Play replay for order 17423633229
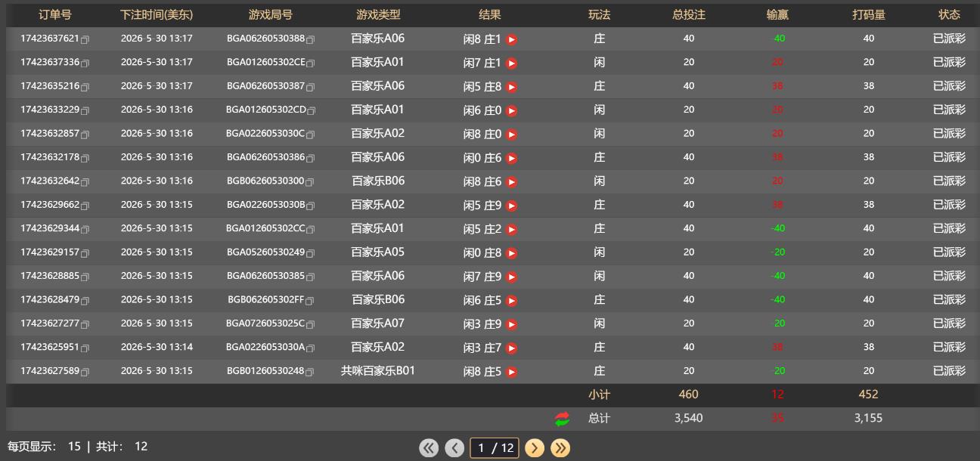 point(512,111)
